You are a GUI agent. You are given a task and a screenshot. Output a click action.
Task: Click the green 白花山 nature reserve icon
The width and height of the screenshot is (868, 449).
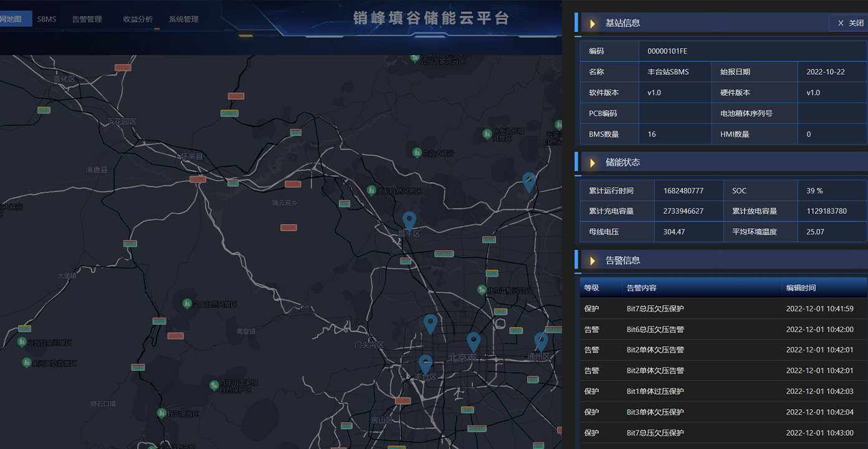[213, 382]
